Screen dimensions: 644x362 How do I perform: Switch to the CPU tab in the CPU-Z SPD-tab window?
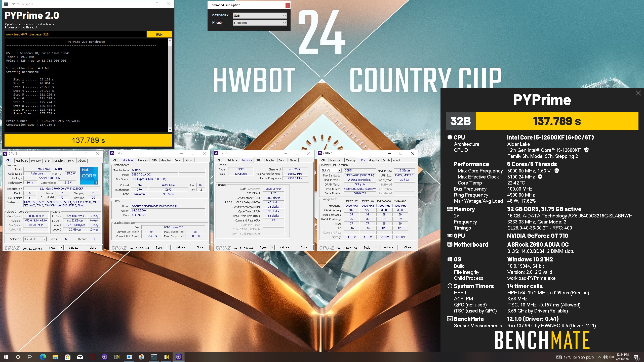(x=324, y=160)
